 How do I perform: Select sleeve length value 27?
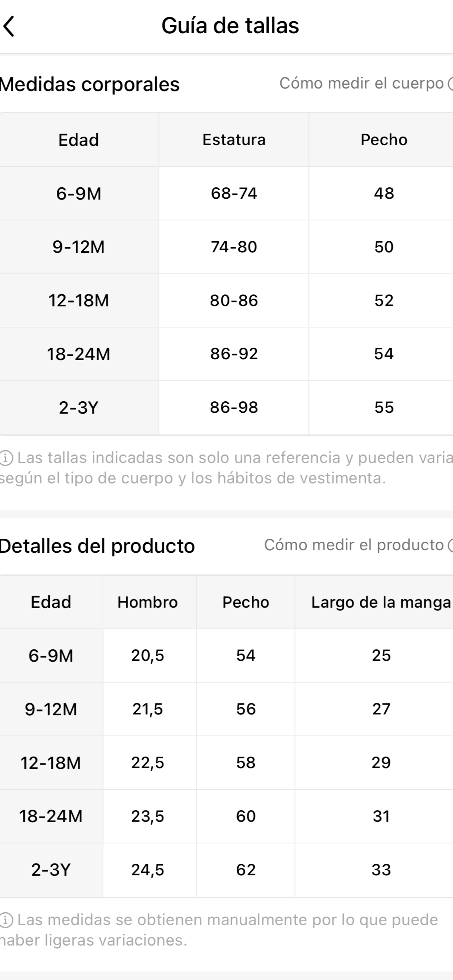click(x=381, y=709)
